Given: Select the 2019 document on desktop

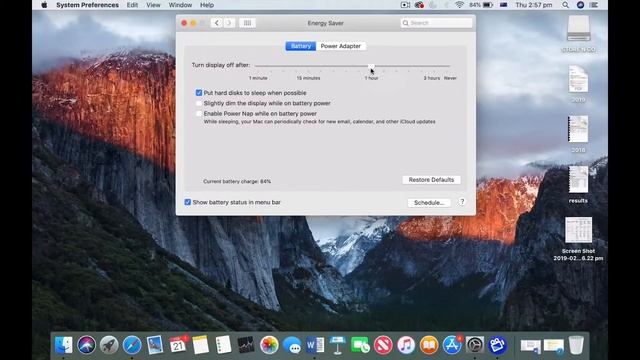Looking at the screenshot, I should (578, 79).
